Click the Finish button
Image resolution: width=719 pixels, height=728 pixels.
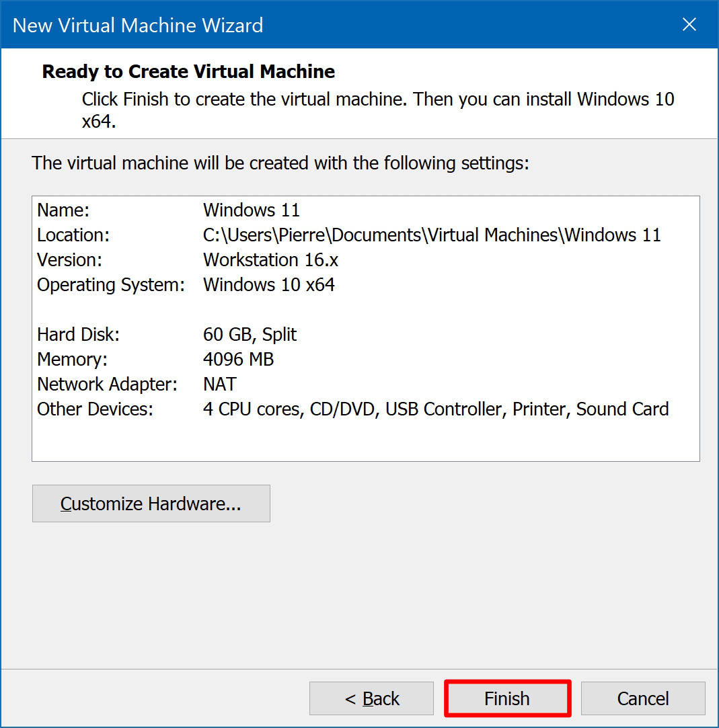(507, 698)
